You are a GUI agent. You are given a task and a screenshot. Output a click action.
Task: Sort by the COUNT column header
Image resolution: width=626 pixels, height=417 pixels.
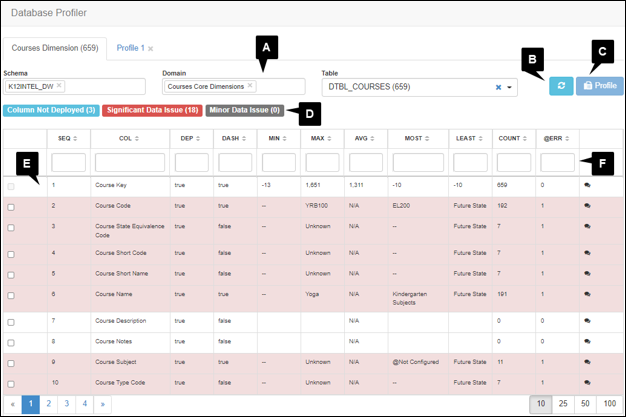[x=512, y=138]
